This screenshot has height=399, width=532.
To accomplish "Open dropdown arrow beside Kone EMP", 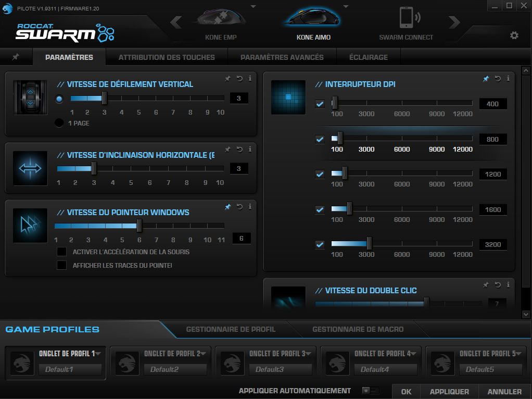I will click(253, 6).
